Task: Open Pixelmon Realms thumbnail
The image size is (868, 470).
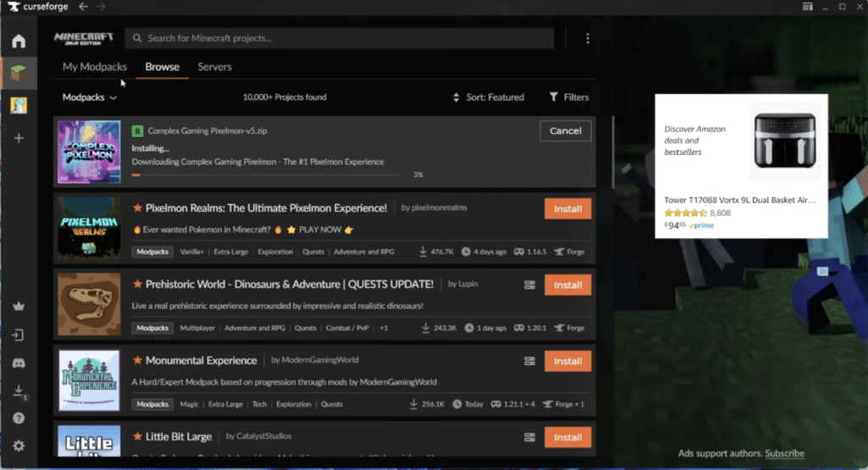Action: (x=89, y=228)
